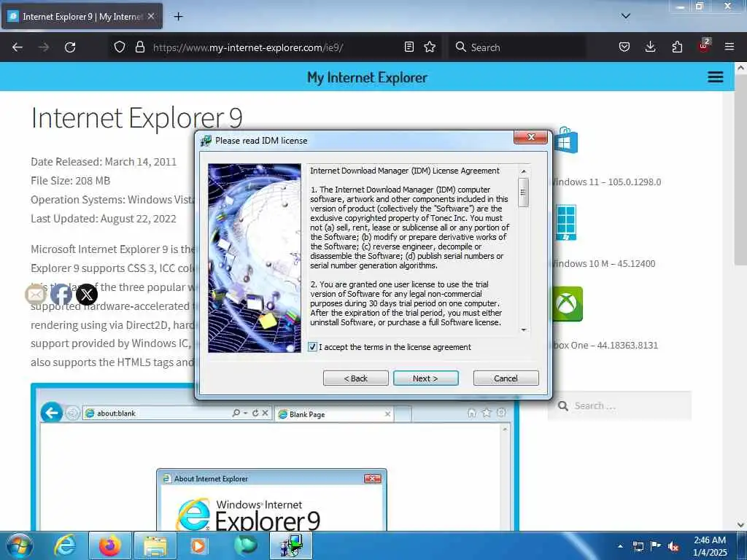The height and width of the screenshot is (560, 747).
Task: Click the address bar URL
Action: point(248,47)
